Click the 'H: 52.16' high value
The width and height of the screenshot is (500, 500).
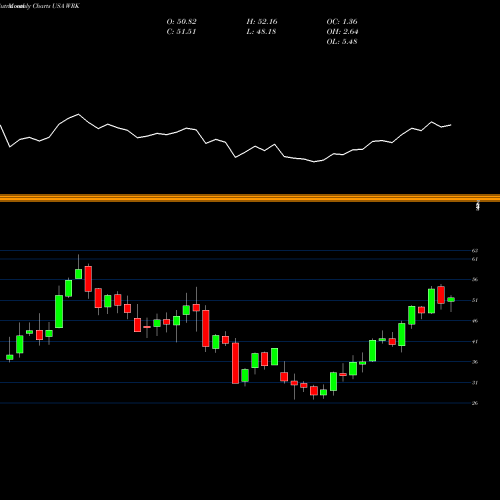tap(262, 22)
